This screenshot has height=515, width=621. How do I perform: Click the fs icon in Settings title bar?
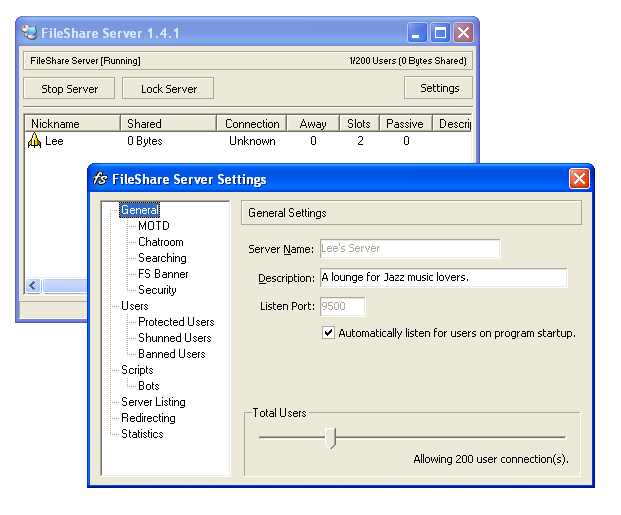pyautogui.click(x=100, y=180)
